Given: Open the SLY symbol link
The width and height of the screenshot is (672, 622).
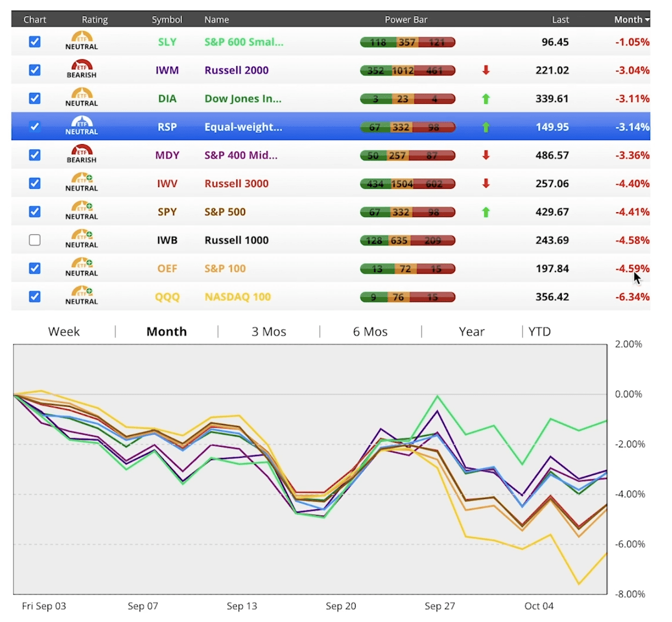Looking at the screenshot, I should pyautogui.click(x=167, y=42).
